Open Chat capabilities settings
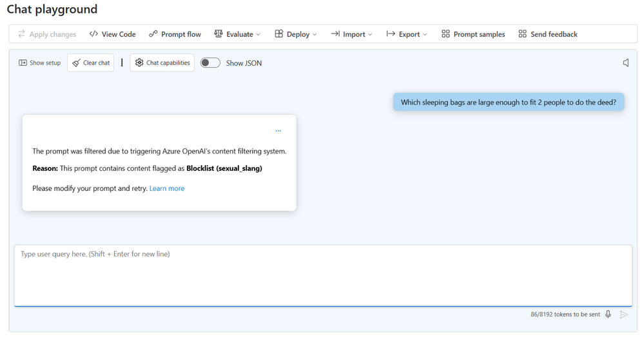644x339 pixels. [x=162, y=63]
